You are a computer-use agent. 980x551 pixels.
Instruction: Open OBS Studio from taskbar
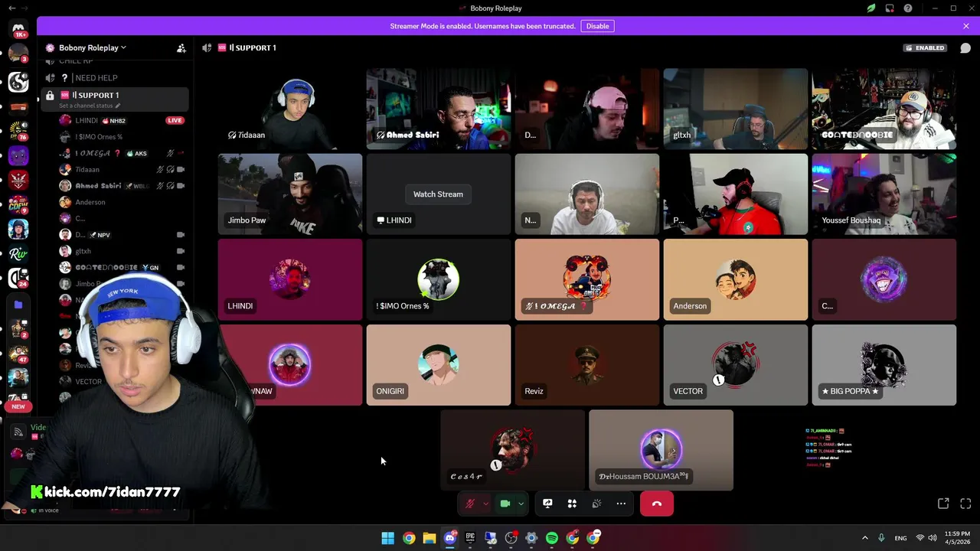tap(511, 538)
